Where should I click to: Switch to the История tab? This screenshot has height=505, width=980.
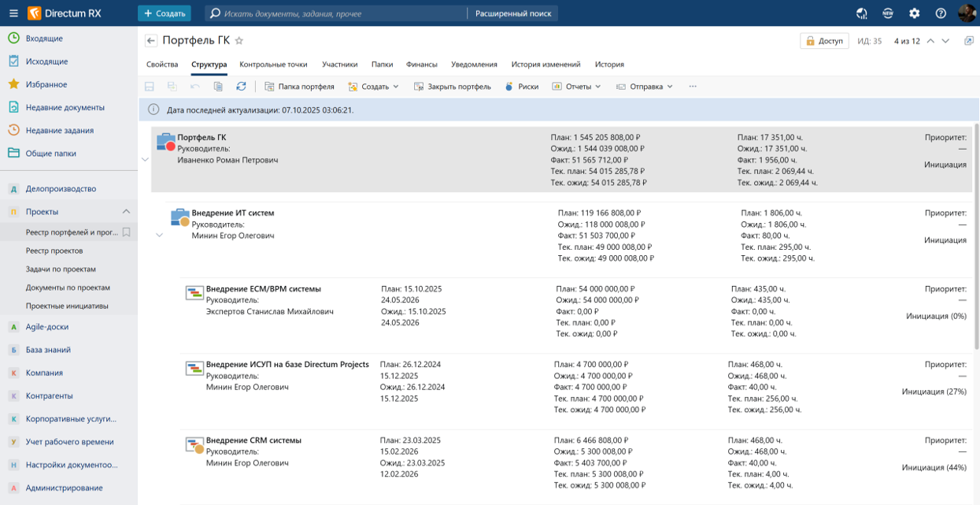[609, 65]
